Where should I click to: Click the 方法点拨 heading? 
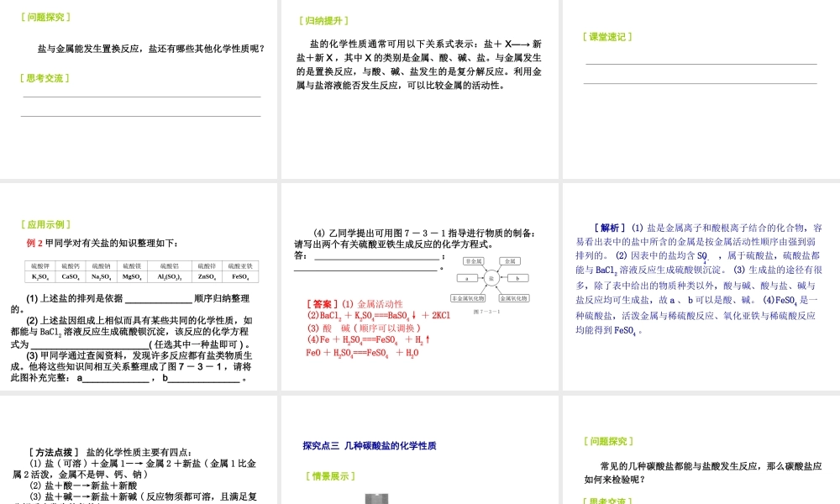pos(54,453)
